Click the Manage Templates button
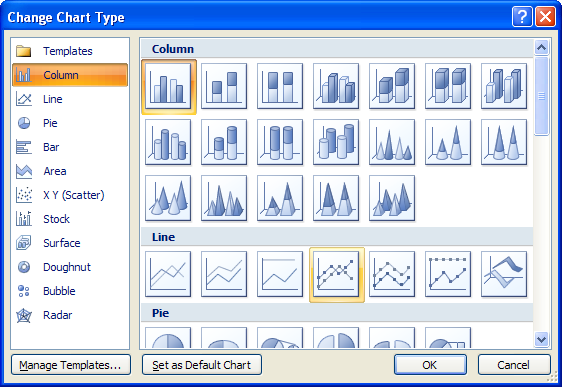Screen dimensions: 562x387 [71, 365]
